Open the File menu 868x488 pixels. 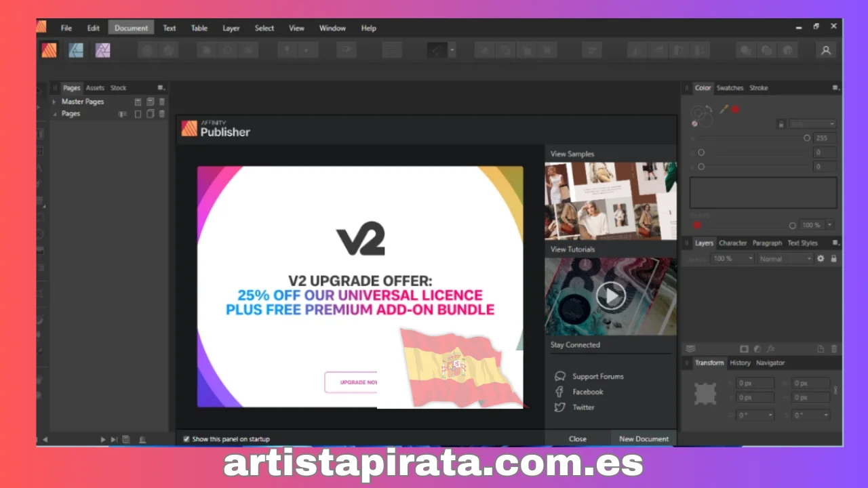coord(66,28)
